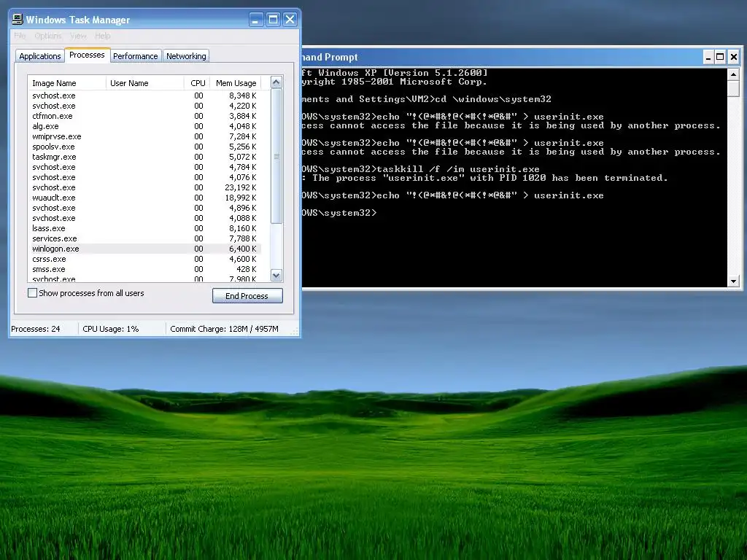747x560 pixels.
Task: Open the View menu in Task Manager
Action: pos(78,36)
